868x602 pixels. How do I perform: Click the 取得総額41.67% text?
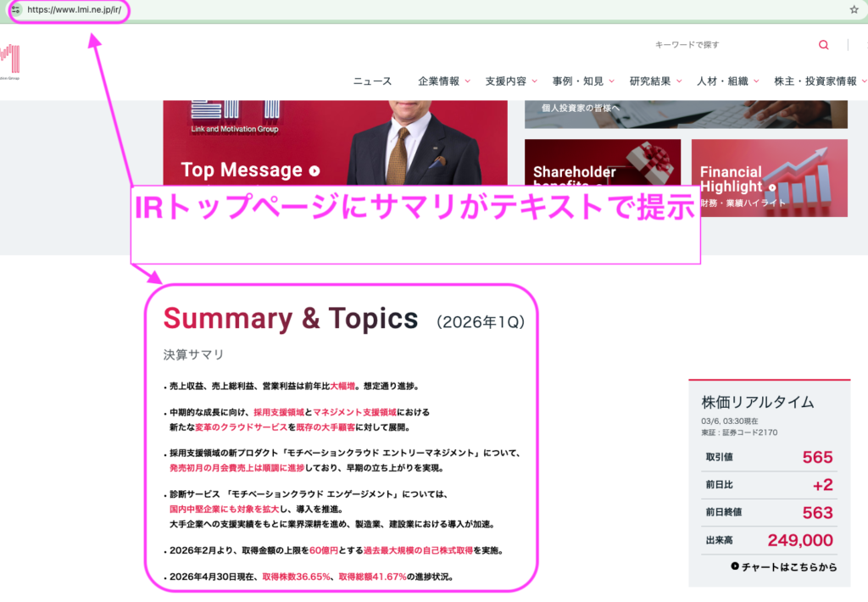pos(373,577)
